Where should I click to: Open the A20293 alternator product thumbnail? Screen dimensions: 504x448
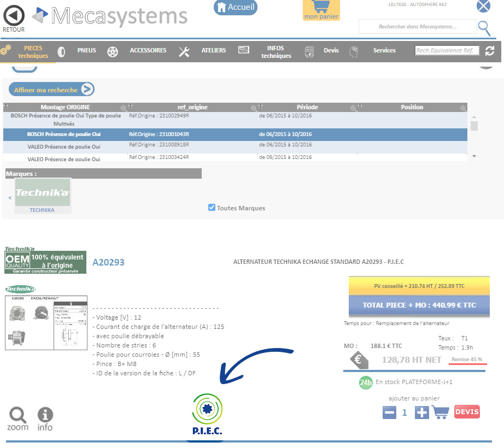[x=46, y=323]
